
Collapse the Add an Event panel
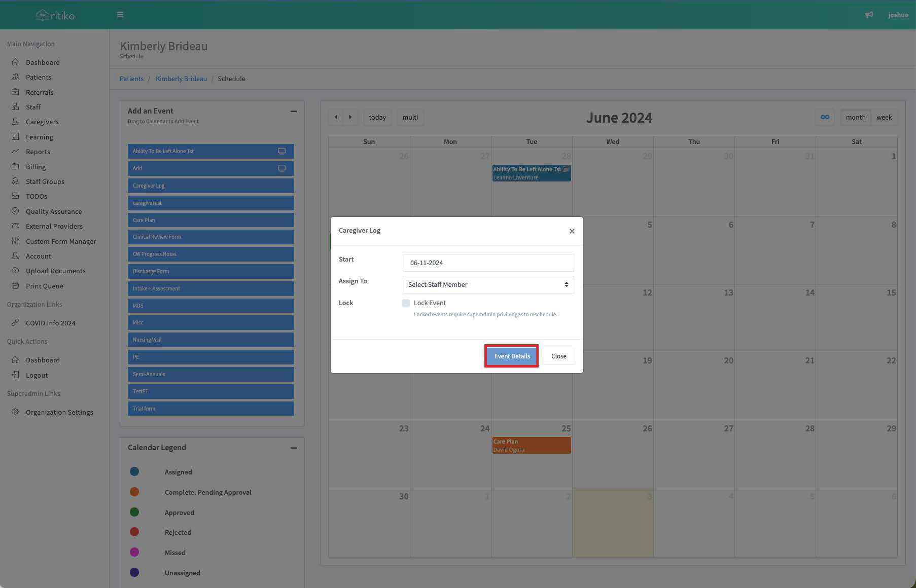(x=293, y=111)
